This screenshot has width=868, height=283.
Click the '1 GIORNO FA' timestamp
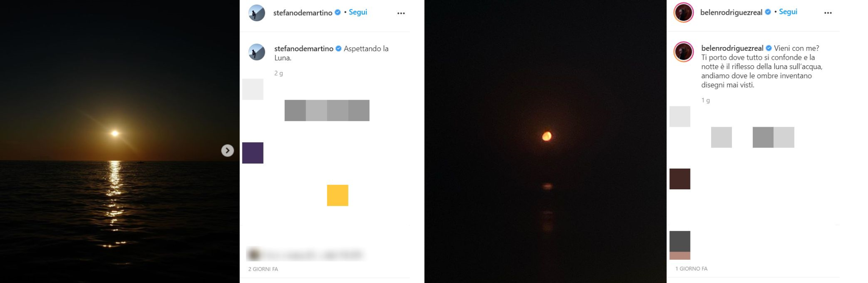(x=691, y=269)
